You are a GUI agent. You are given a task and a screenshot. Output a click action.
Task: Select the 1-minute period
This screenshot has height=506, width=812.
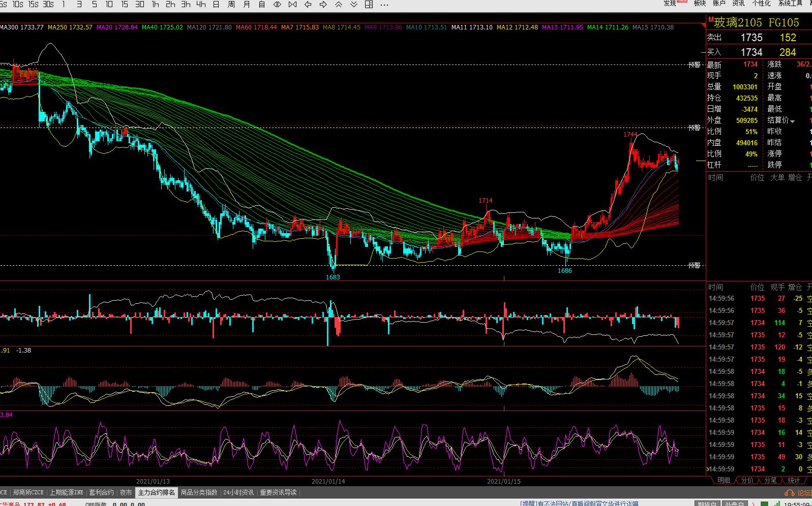click(64, 4)
